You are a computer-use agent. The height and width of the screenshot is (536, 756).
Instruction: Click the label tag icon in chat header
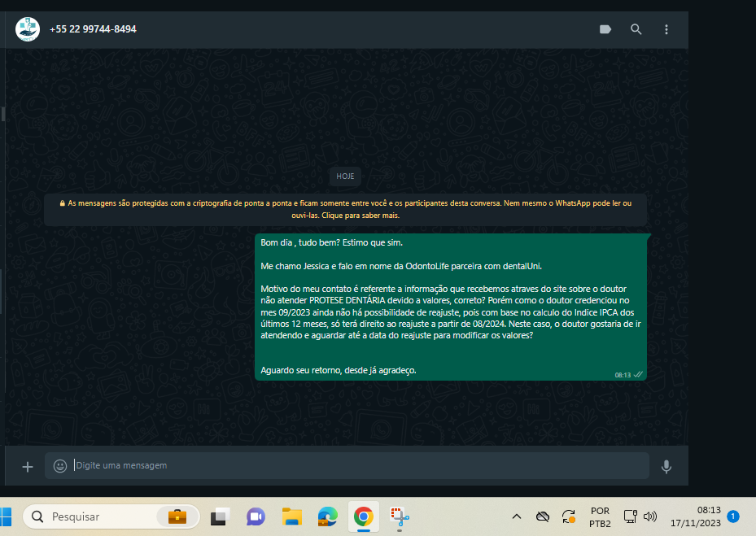tap(605, 29)
